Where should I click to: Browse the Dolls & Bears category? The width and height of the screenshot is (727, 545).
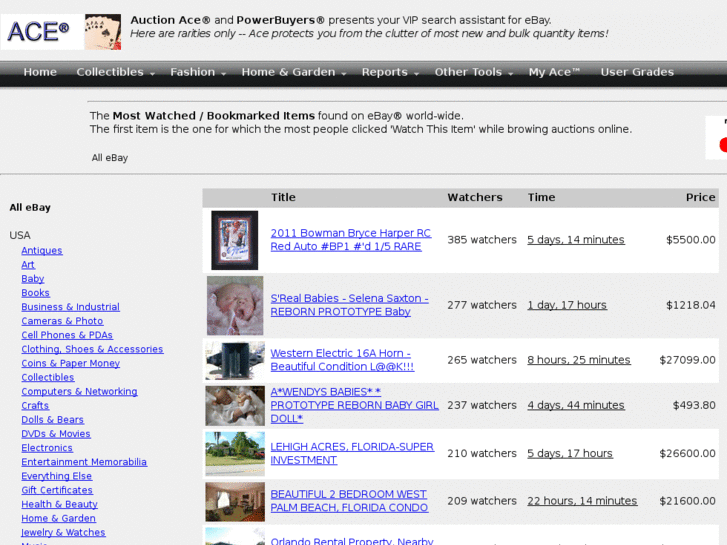52,420
